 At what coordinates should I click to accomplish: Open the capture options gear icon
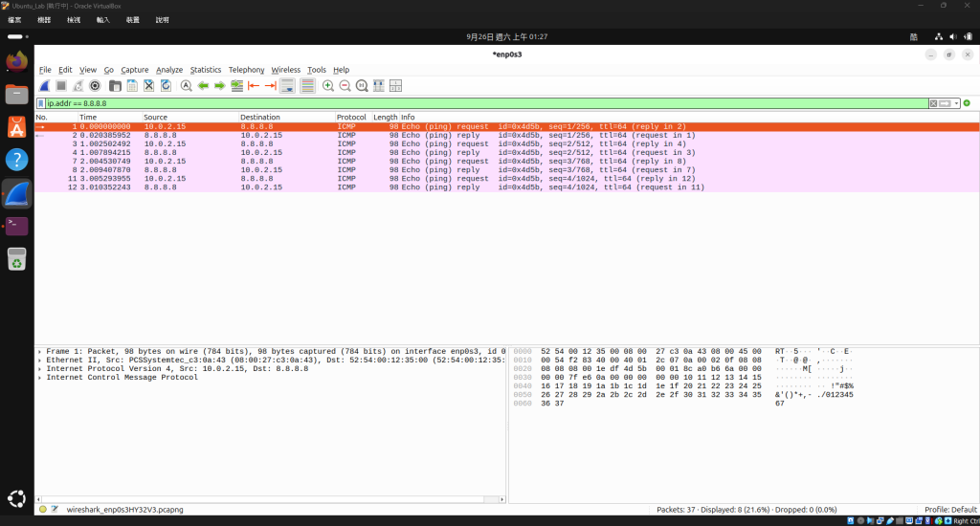click(95, 86)
